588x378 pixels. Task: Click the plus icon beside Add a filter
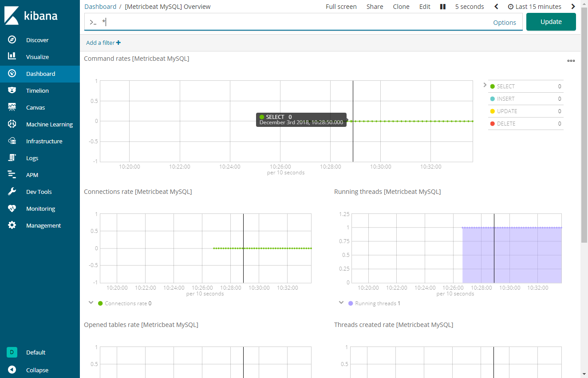coord(118,43)
